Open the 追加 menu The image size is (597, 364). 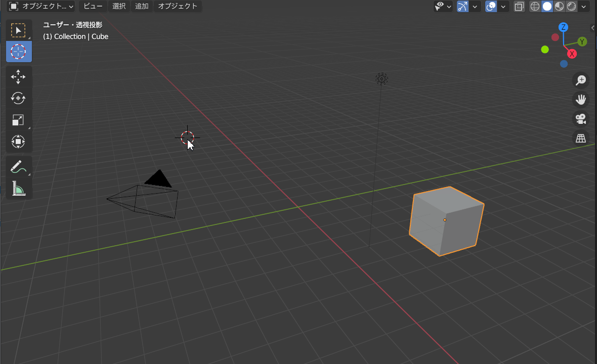tap(142, 7)
